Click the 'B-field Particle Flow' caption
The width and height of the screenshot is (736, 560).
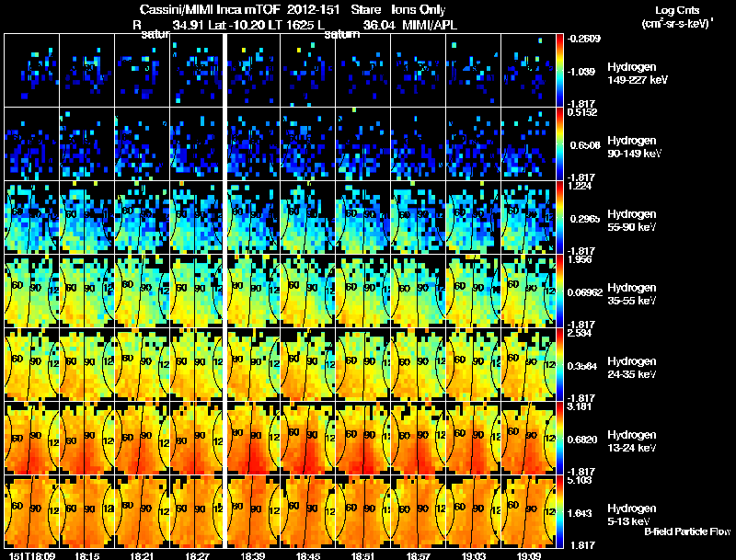click(687, 531)
